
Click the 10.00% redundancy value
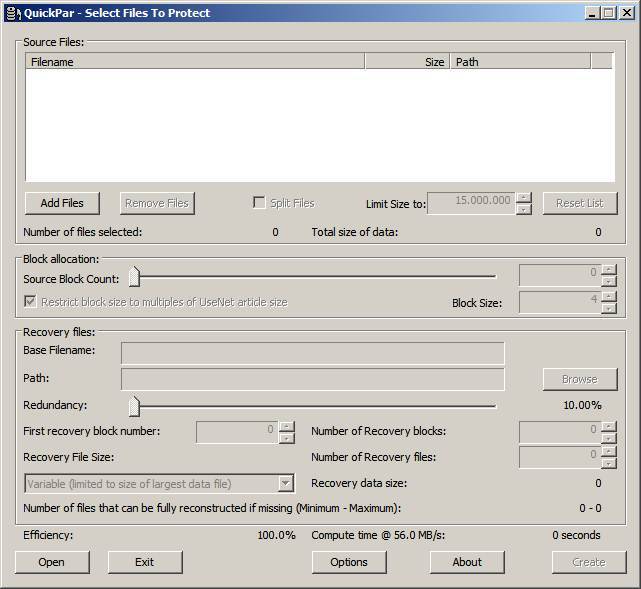pyautogui.click(x=582, y=405)
